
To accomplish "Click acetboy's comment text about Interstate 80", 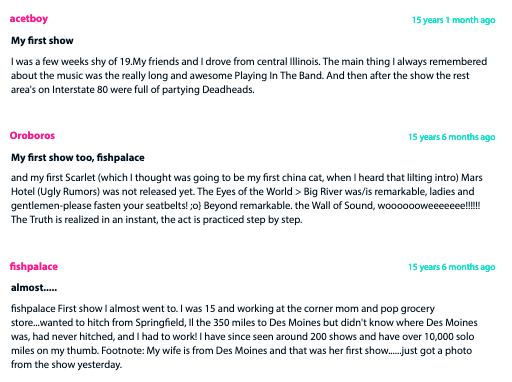I will pos(249,76).
